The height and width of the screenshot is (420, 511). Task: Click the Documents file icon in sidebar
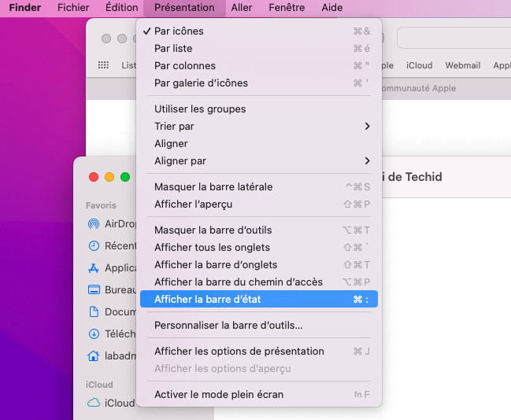pos(94,312)
